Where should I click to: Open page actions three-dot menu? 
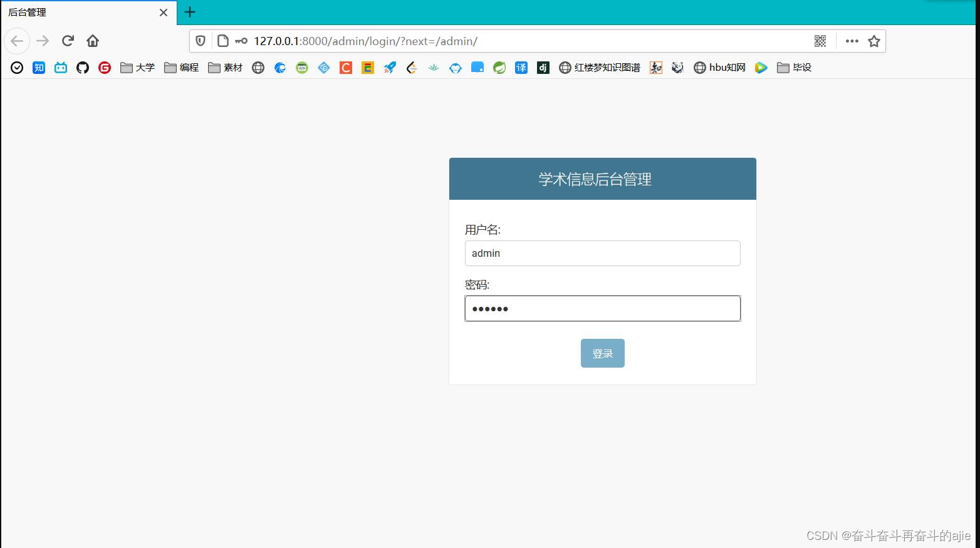pos(852,41)
